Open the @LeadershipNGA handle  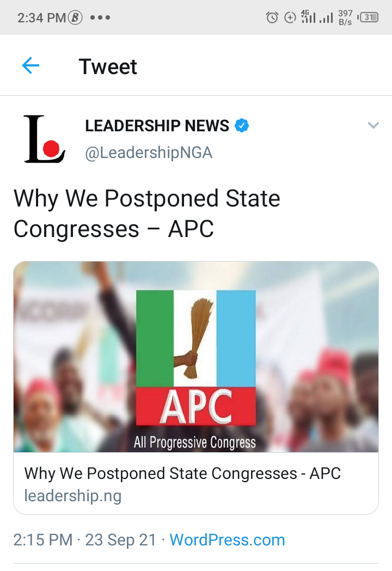point(149,153)
